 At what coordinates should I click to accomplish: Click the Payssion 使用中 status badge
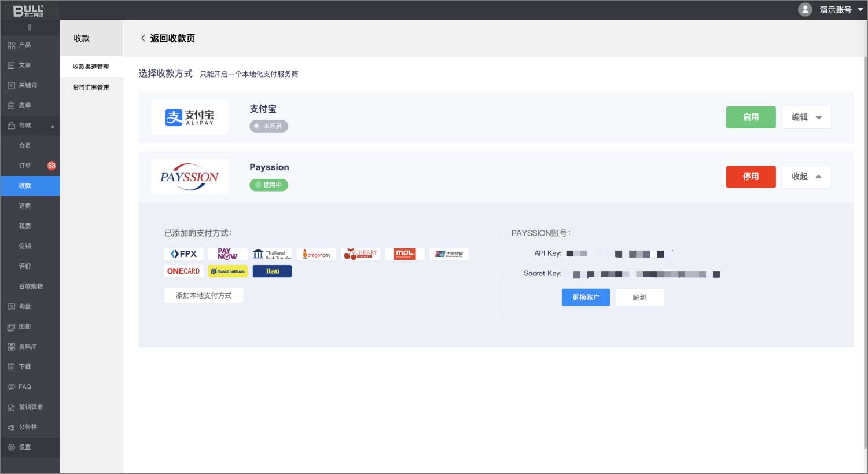(x=269, y=185)
